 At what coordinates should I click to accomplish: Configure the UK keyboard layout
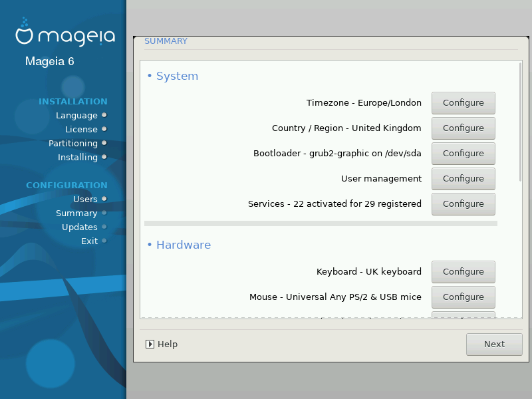(x=463, y=272)
